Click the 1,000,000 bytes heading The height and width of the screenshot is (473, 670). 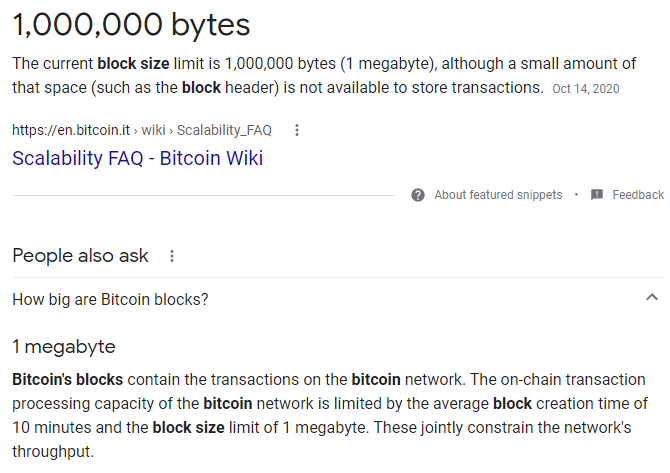(x=131, y=24)
